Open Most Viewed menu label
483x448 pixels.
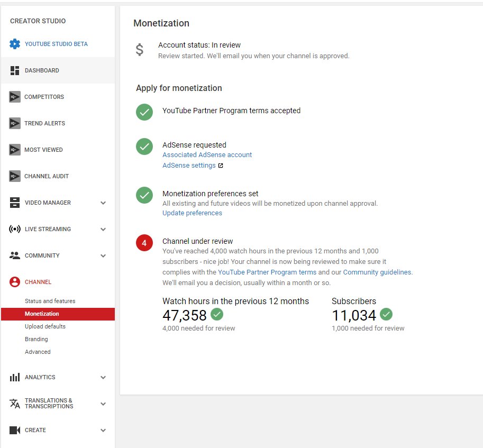[x=43, y=150]
